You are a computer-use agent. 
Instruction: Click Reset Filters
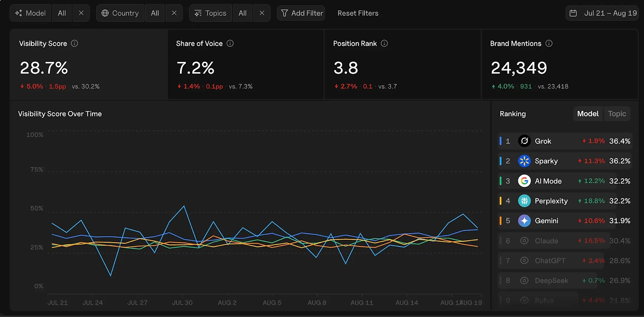pyautogui.click(x=358, y=13)
